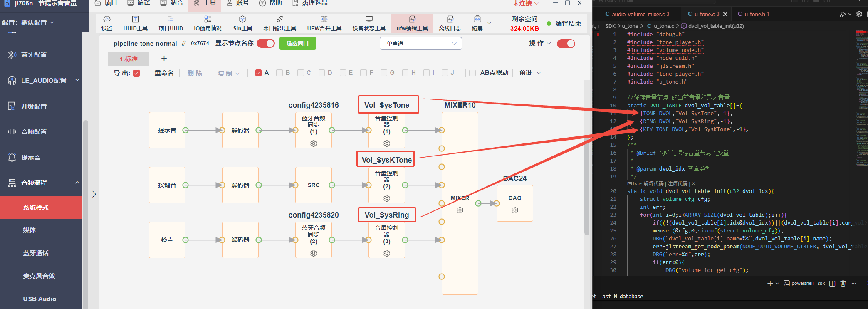The image size is (868, 309).
Task: Open settings gear of 蓝牙音频同步 (2) node
Action: [314, 253]
